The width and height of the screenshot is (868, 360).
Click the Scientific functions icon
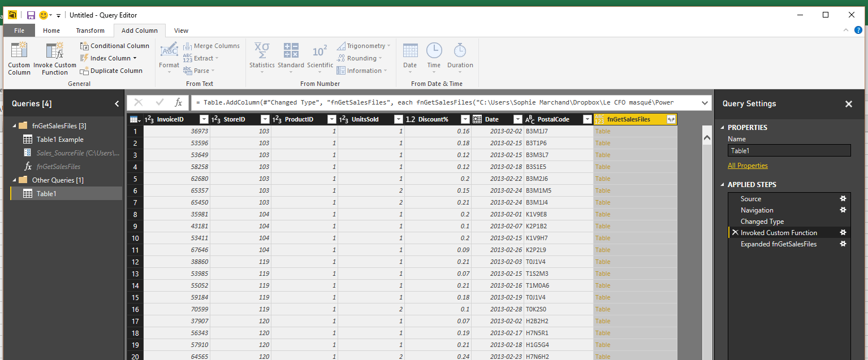click(320, 51)
